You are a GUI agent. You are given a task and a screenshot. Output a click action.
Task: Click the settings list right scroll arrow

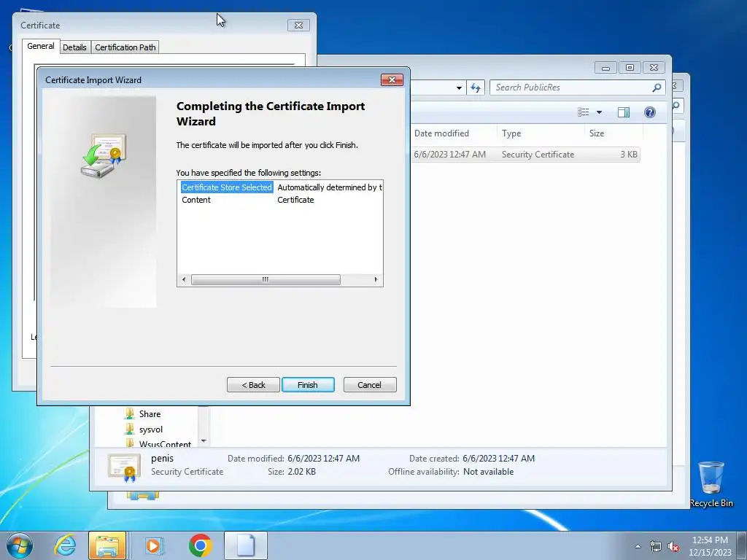pos(376,279)
